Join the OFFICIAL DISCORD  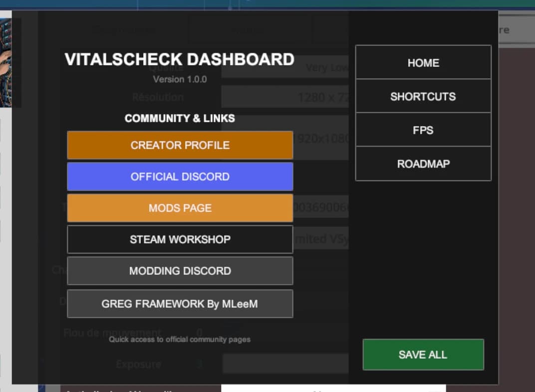tap(180, 177)
